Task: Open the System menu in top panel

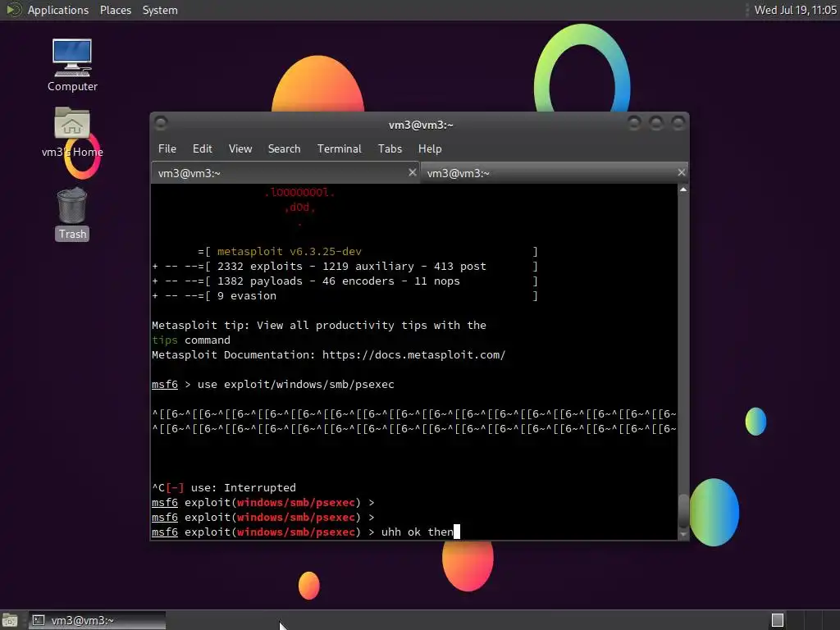Action: (x=160, y=10)
